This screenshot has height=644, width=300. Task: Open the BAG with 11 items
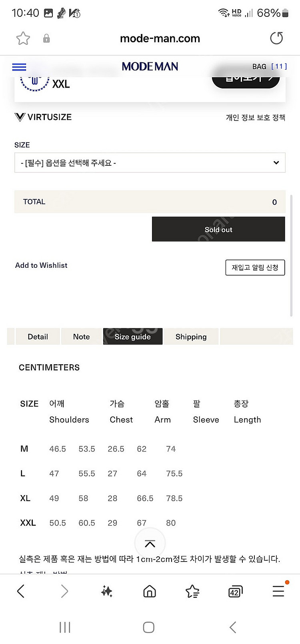[x=270, y=66]
